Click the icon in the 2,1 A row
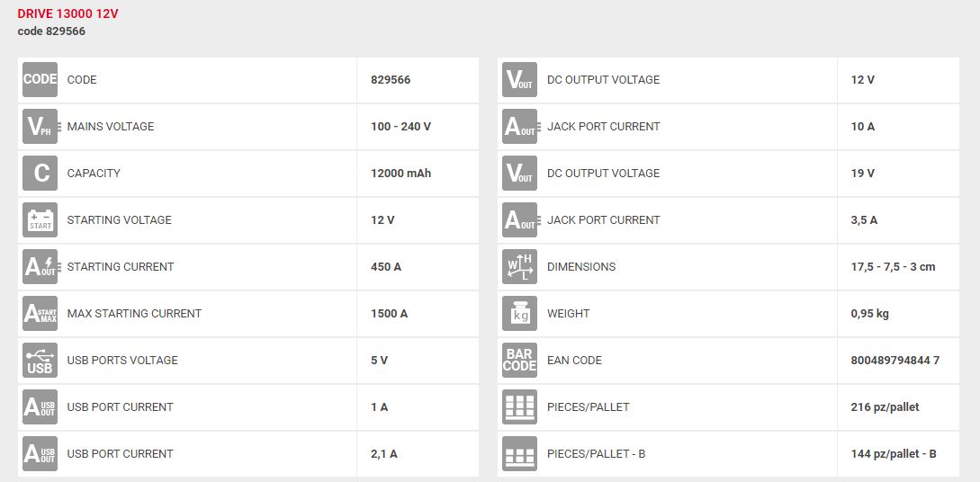The height and width of the screenshot is (482, 980). coord(40,454)
